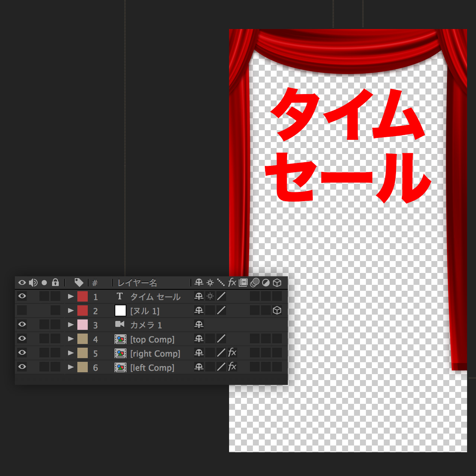Expand the top Comp layer properties
The height and width of the screenshot is (476, 476).
pos(71,339)
